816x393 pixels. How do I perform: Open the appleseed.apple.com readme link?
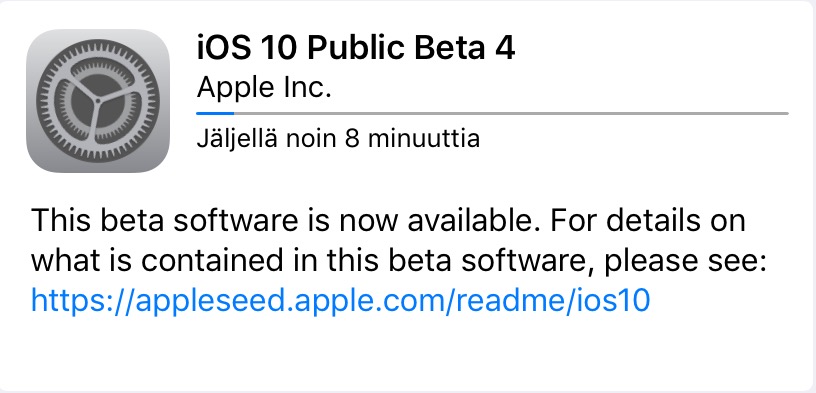[x=340, y=300]
